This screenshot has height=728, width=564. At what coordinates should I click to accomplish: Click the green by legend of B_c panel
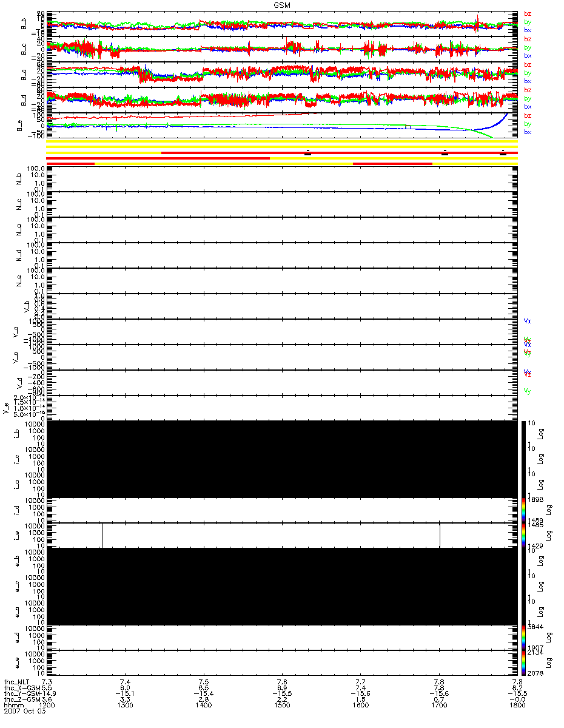click(x=528, y=47)
